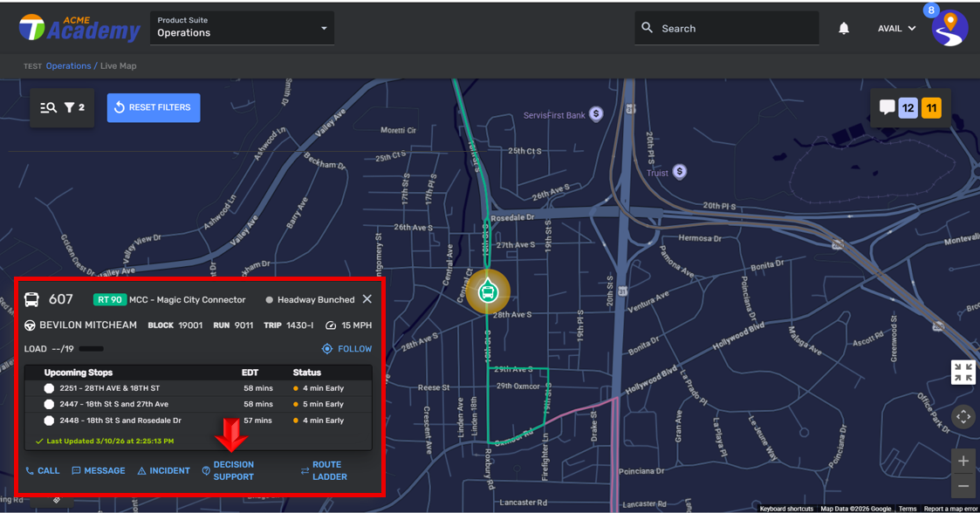Viewport: 980px width, 513px height.
Task: Open the user profile avatar menu
Action: pyautogui.click(x=949, y=29)
